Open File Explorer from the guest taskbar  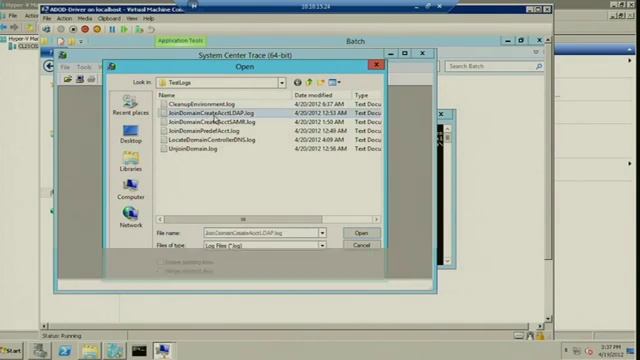pyautogui.click(x=89, y=351)
